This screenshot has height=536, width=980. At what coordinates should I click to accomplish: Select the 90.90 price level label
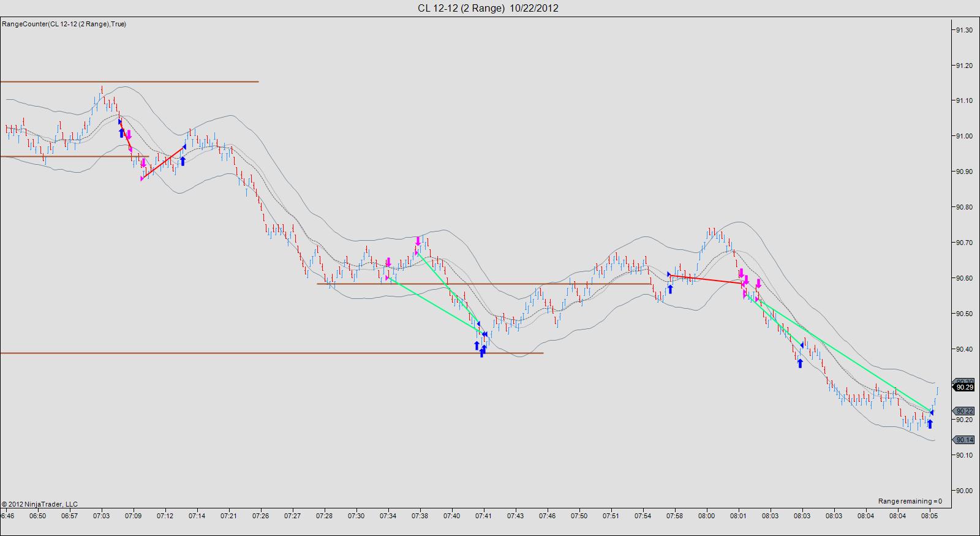[964, 172]
